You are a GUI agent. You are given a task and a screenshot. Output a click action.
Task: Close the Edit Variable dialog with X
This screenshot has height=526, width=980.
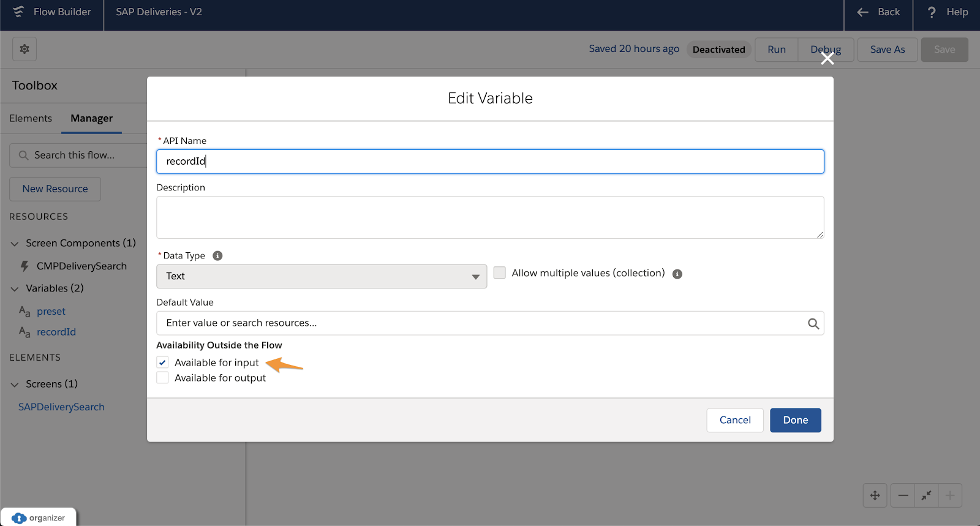pos(827,59)
